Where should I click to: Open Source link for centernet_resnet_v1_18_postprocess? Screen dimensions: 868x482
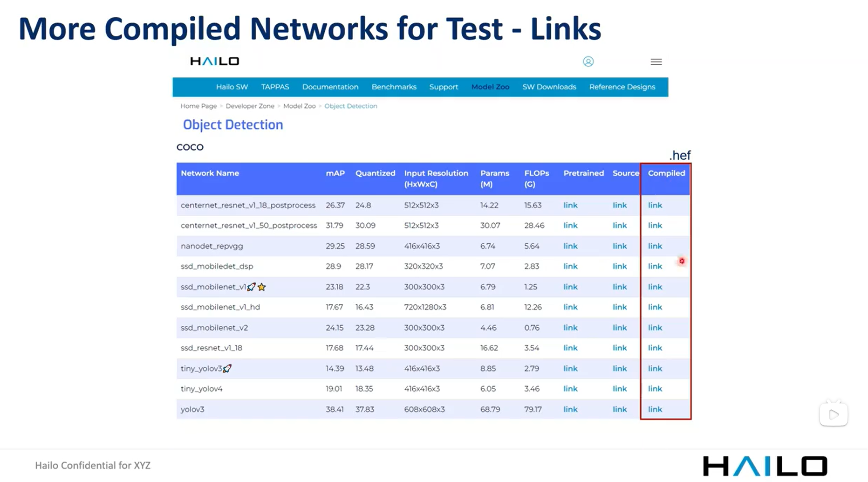click(619, 205)
